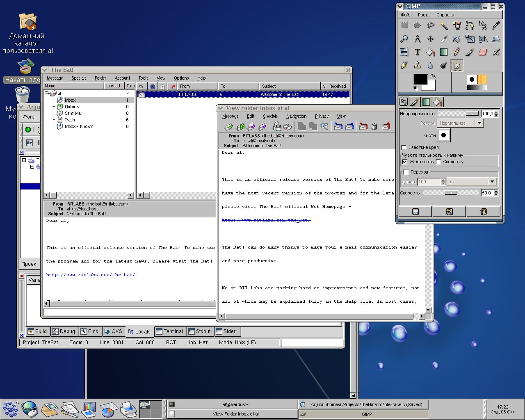Open ritlabs link in View Folder message

pyautogui.click(x=266, y=220)
